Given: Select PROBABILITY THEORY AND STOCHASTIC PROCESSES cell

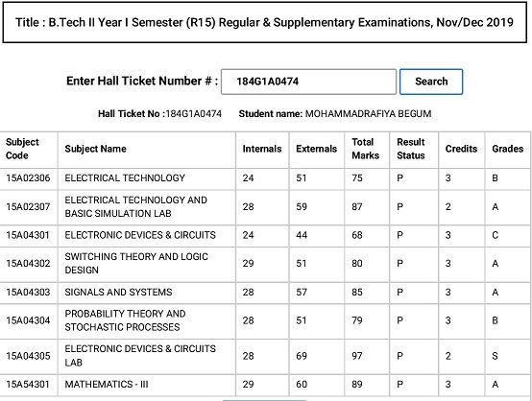Looking at the screenshot, I should click(147, 320).
